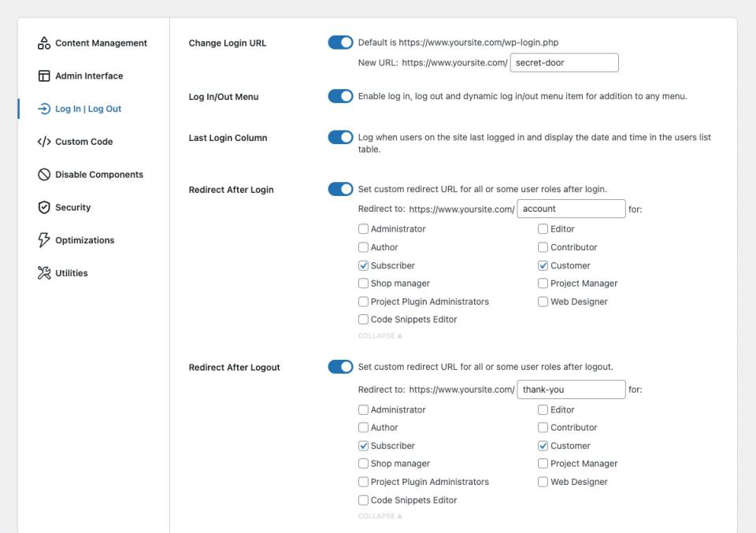Click the Disable Components ban icon
The height and width of the screenshot is (533, 756).
[x=44, y=175]
